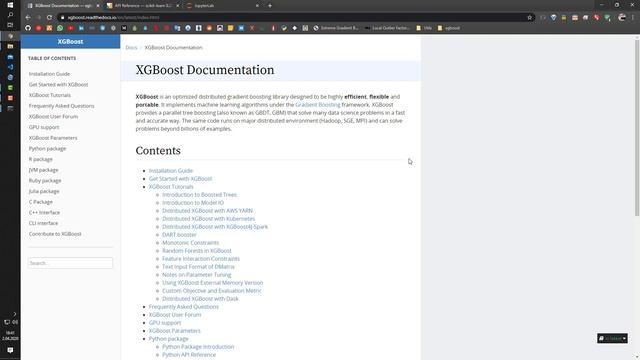Open Random Forests in XGBoost link

pos(197,251)
